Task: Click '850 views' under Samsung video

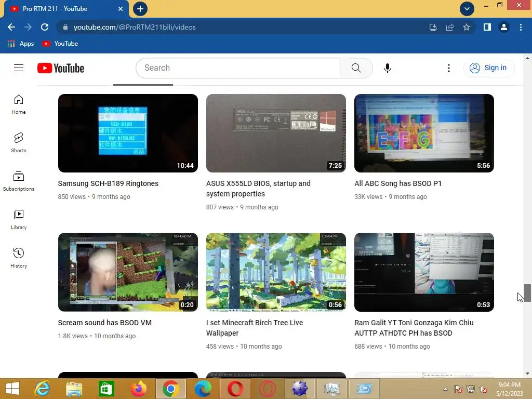Action: pos(72,197)
